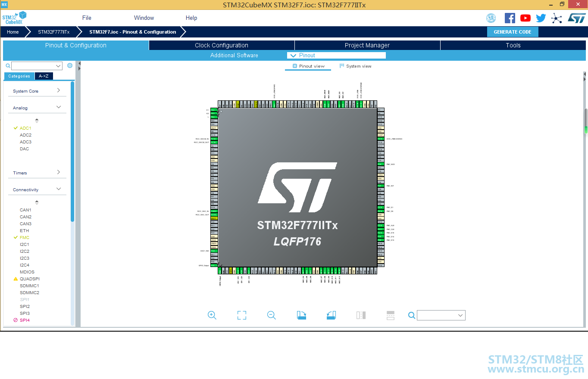
Task: Click the sort arrows under Analog
Action: coord(37,121)
